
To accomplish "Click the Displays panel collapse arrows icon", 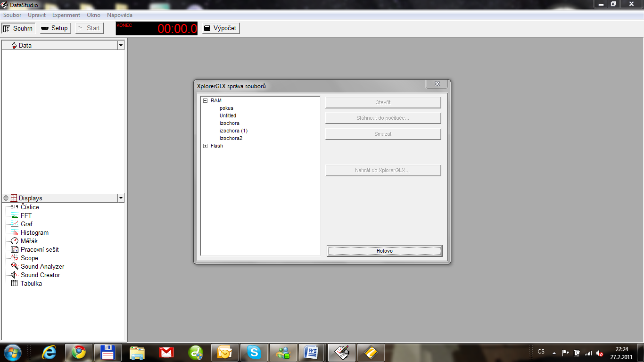I will [6, 198].
